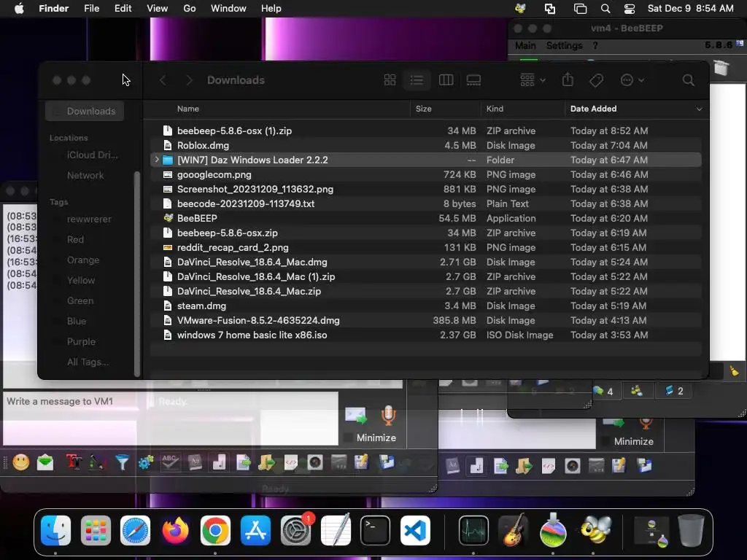The image size is (747, 560).
Task: Open Visual Studio Code from the Dock
Action: tap(415, 531)
